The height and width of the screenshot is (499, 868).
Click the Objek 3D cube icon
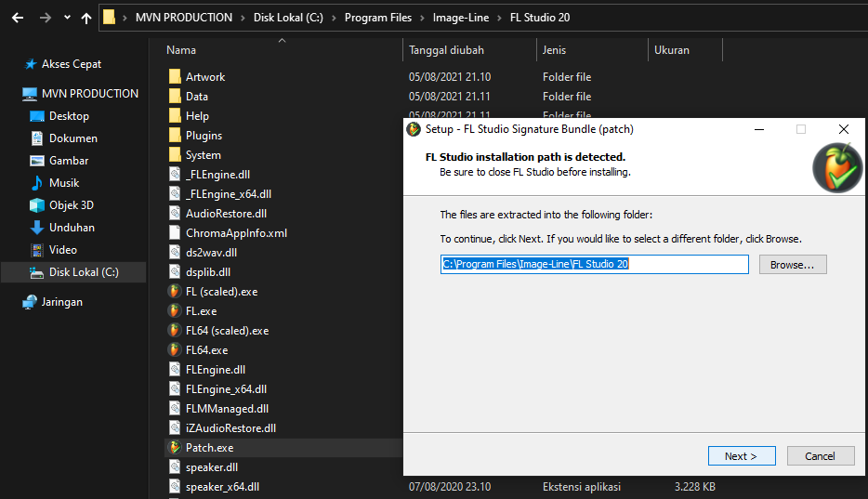[37, 205]
